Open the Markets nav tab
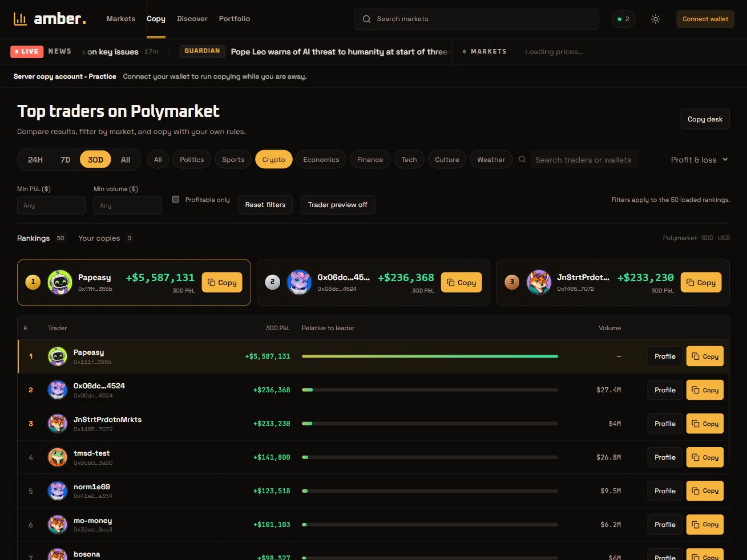The image size is (747, 560). pos(121,19)
